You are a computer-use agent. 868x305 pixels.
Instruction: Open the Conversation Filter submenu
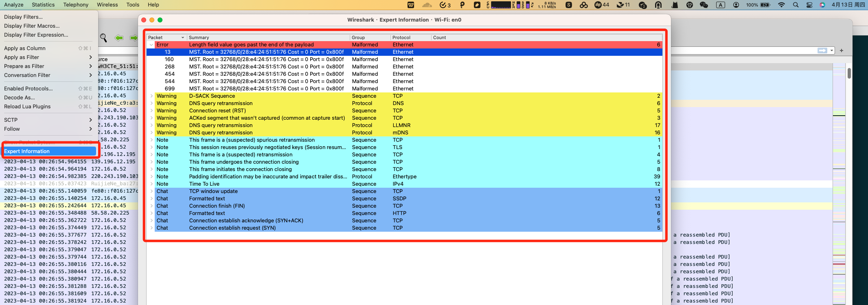point(49,75)
